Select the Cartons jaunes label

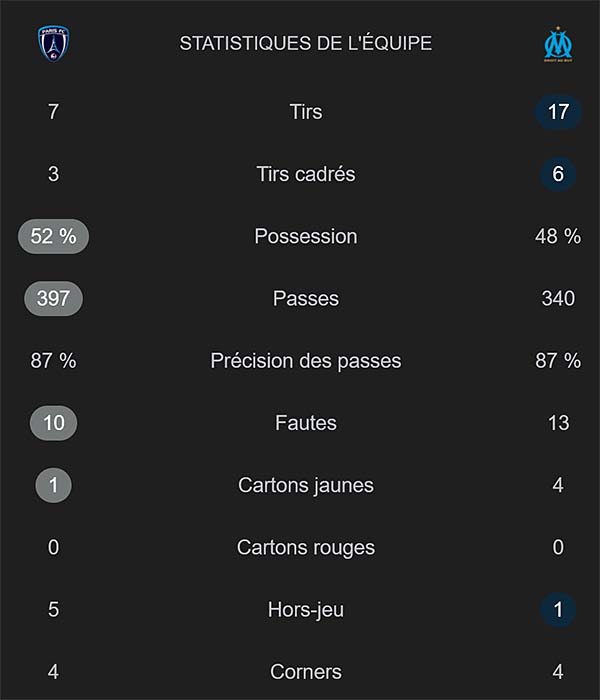click(x=306, y=486)
